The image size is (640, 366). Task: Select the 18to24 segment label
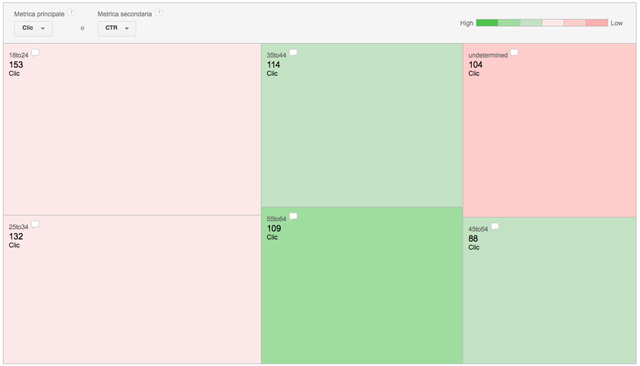[19, 55]
